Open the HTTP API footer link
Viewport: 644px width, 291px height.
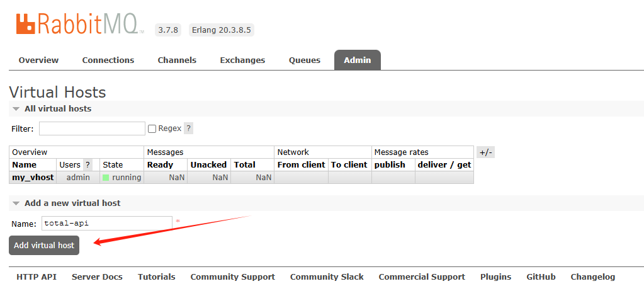[x=37, y=277]
